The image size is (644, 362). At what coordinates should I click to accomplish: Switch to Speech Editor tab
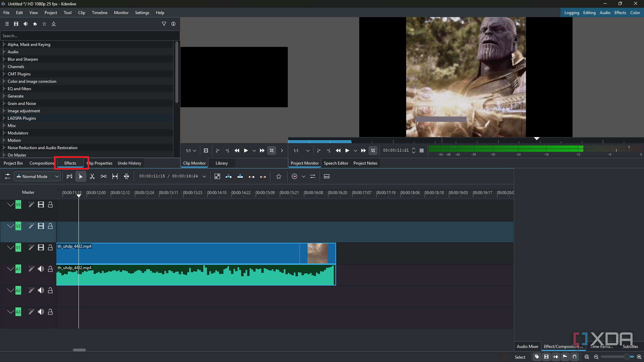[x=336, y=163]
